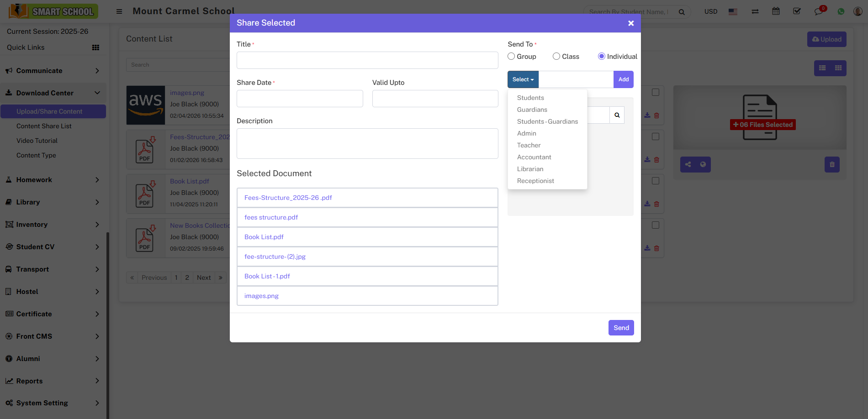This screenshot has width=868, height=419.
Task: Click the Add button
Action: [x=623, y=79]
